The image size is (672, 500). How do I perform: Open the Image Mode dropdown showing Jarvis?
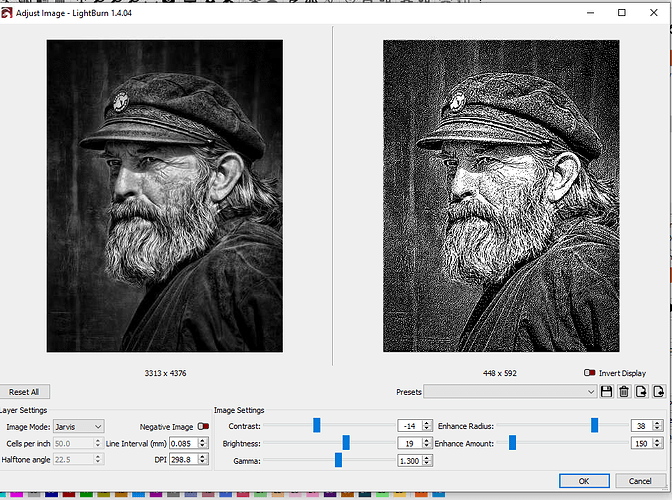pyautogui.click(x=78, y=427)
